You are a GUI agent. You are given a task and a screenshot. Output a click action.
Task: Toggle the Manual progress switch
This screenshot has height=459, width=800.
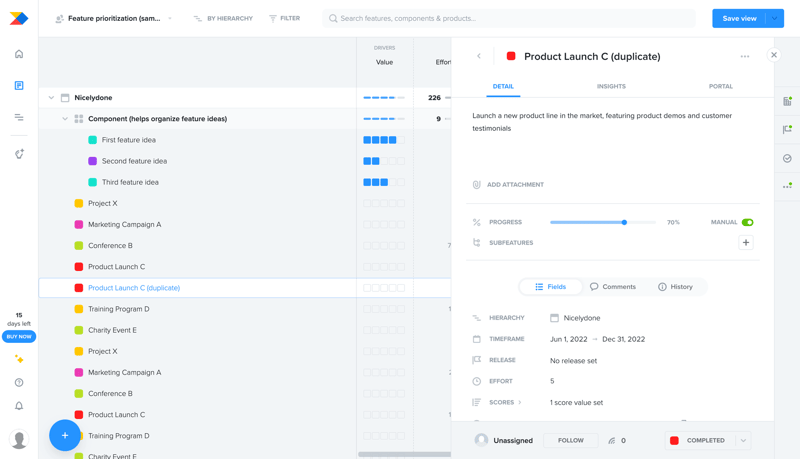[x=747, y=222]
